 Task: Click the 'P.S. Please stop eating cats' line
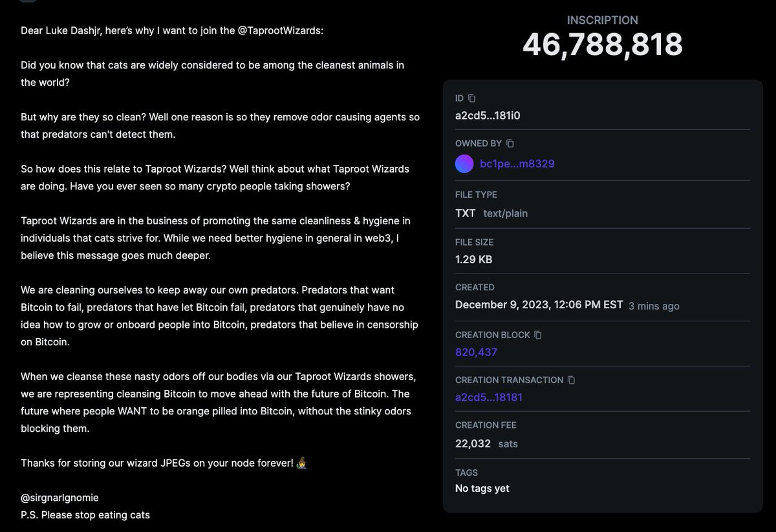click(x=85, y=515)
